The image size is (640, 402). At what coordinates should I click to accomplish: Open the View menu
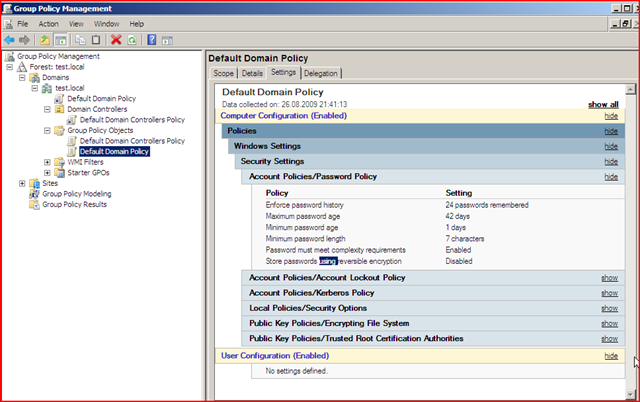(x=76, y=24)
